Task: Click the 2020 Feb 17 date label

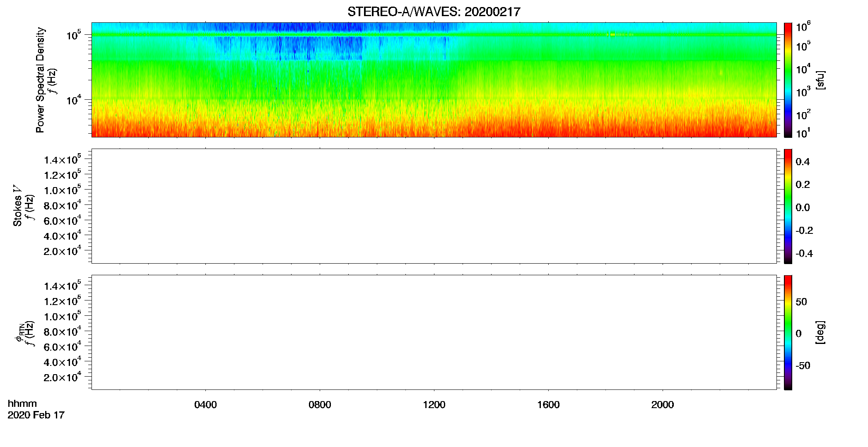Action: 36,415
